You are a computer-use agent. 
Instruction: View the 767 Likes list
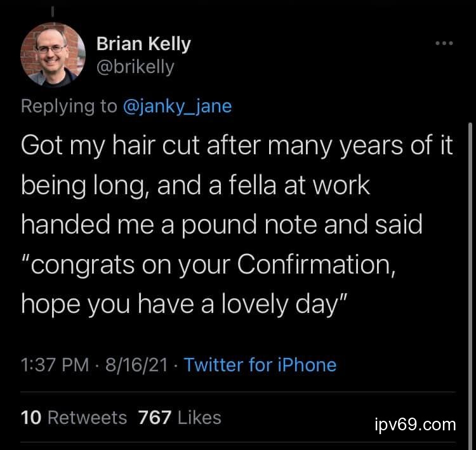coord(180,417)
